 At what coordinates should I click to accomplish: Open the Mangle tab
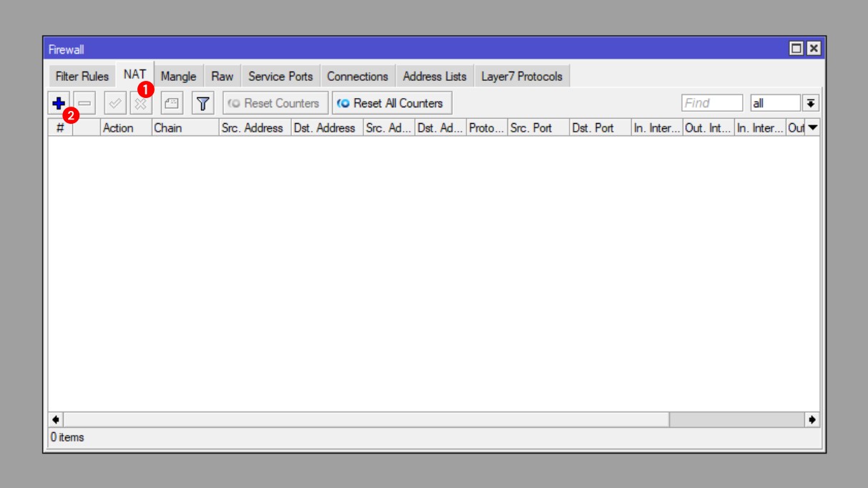tap(178, 77)
